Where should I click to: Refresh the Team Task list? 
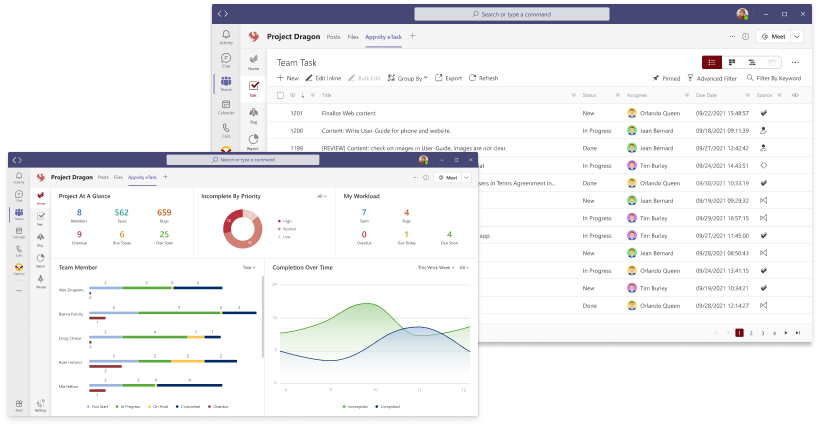tap(484, 78)
